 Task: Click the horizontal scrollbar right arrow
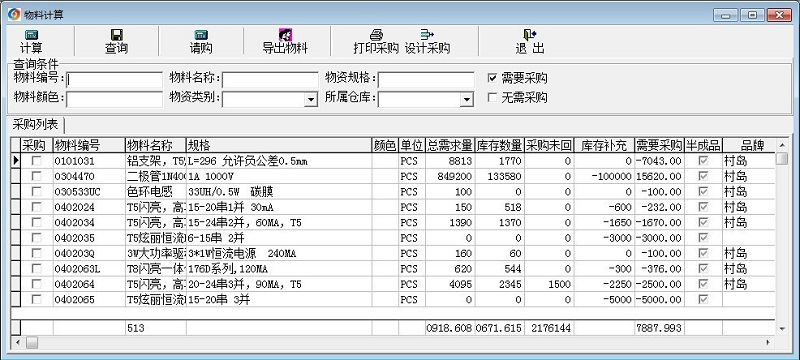(769, 342)
